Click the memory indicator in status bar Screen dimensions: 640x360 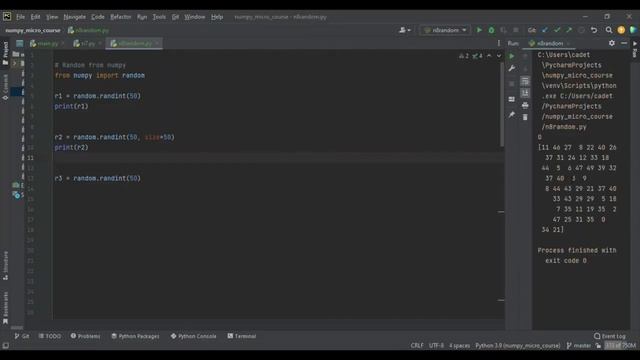click(x=620, y=346)
